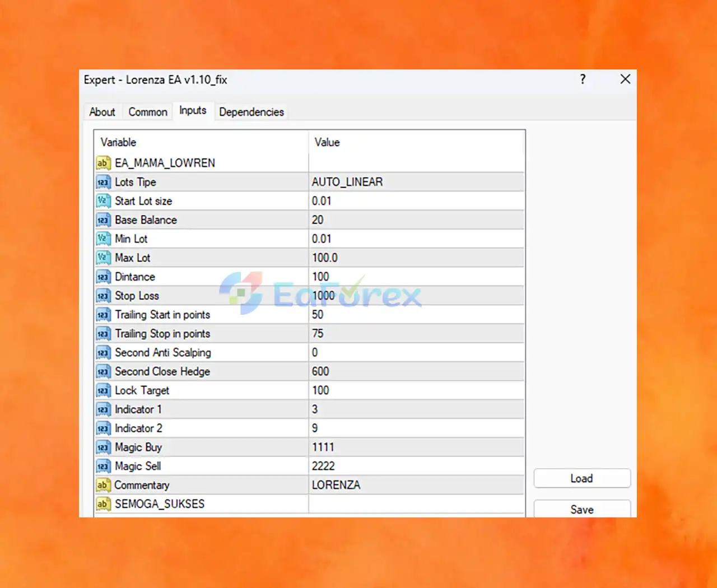Close the Expert dialog window

(625, 80)
